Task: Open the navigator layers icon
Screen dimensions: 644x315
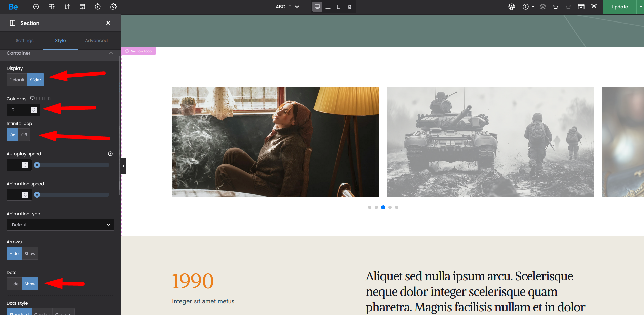Action: pos(543,7)
